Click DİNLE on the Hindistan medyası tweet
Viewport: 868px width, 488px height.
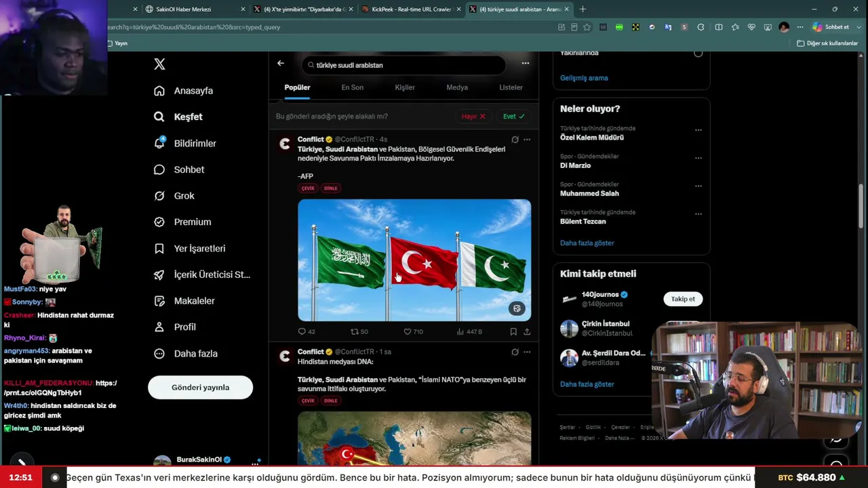pyautogui.click(x=330, y=401)
